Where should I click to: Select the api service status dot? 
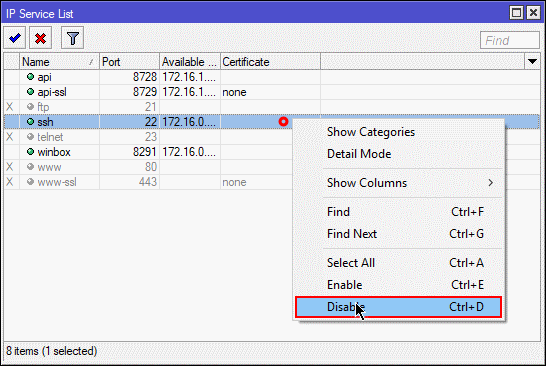tap(30, 77)
